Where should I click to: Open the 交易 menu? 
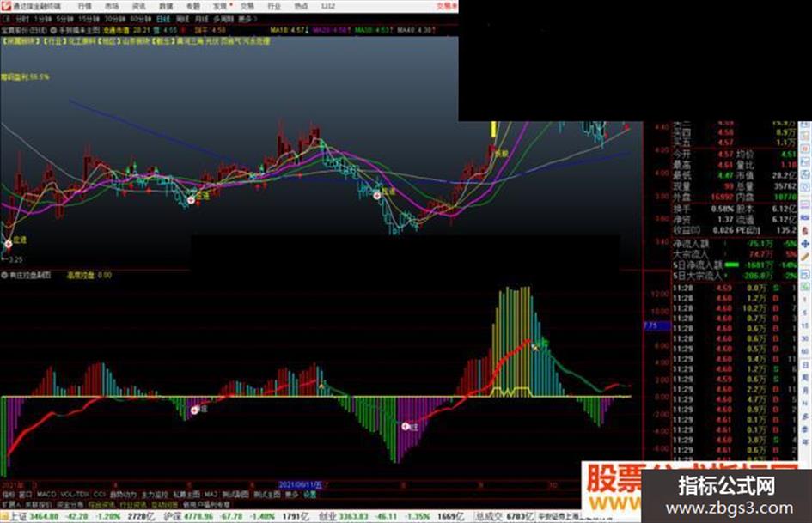(247, 6)
